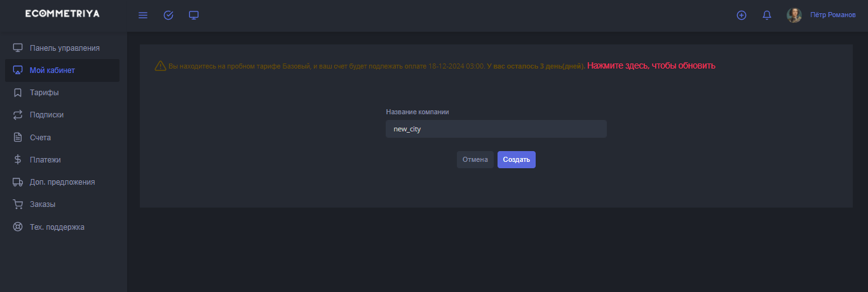Click the ECOMMETRIYA logo
868x292 pixels.
[62, 14]
